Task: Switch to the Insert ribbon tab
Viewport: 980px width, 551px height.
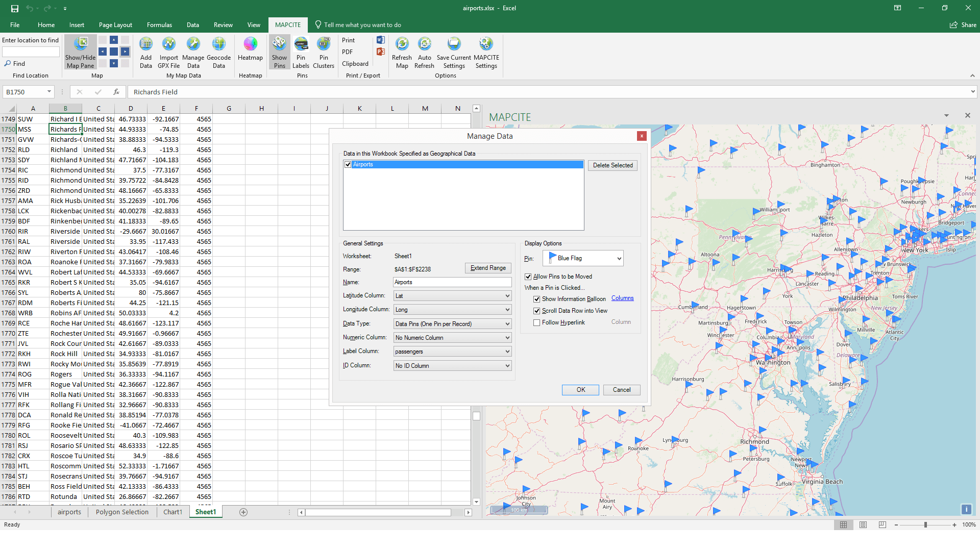Action: (77, 25)
